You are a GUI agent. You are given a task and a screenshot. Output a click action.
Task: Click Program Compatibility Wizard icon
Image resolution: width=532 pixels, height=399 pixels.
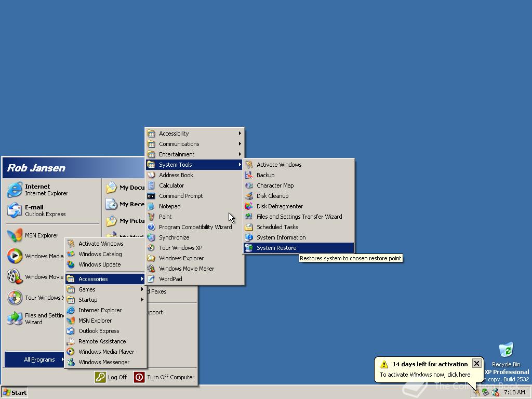(x=151, y=227)
